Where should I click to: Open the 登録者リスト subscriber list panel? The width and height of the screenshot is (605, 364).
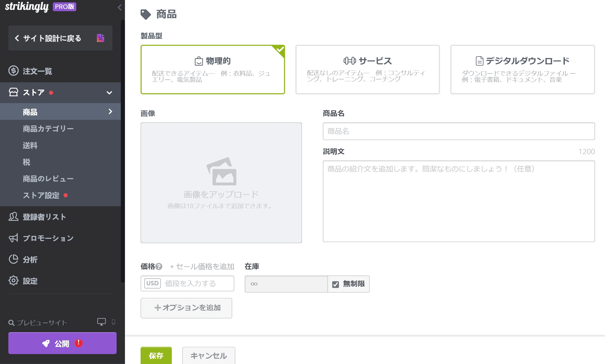click(44, 217)
